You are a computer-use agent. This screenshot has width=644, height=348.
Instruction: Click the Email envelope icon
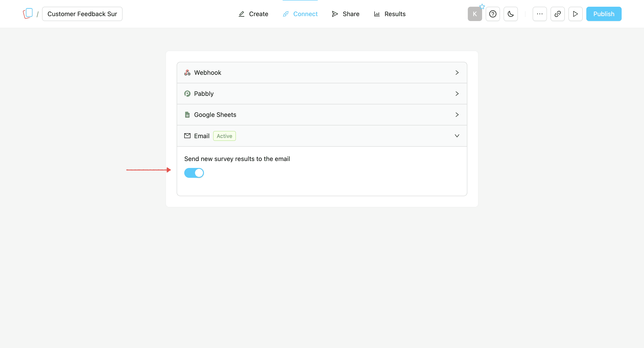(188, 136)
